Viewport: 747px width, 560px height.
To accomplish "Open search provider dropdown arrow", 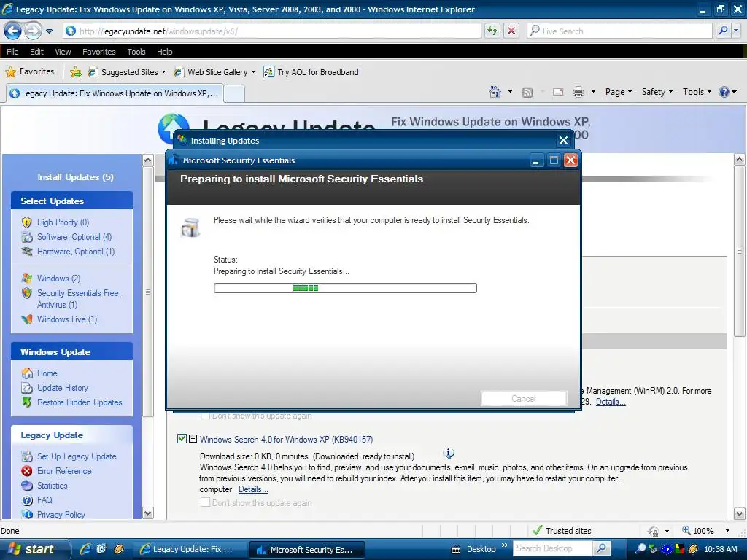I will tap(736, 31).
